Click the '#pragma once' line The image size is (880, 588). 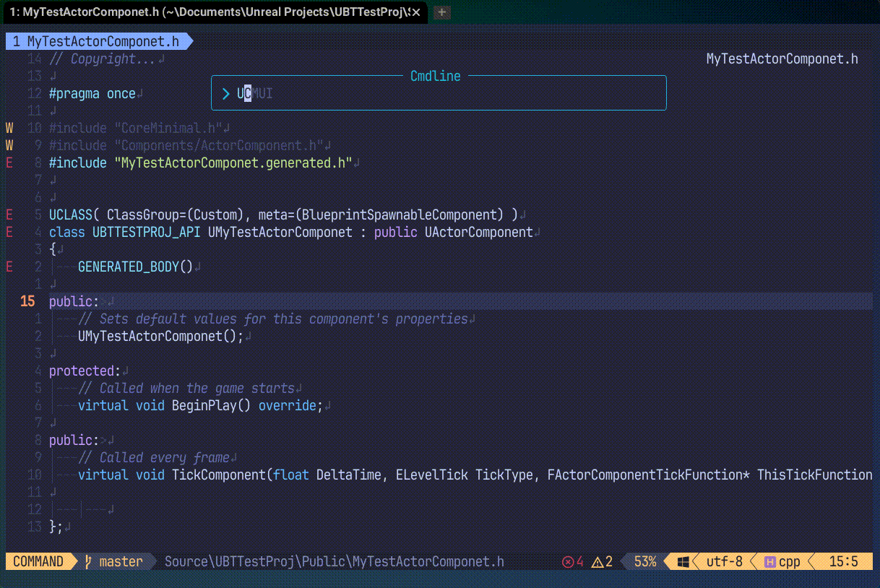[92, 93]
